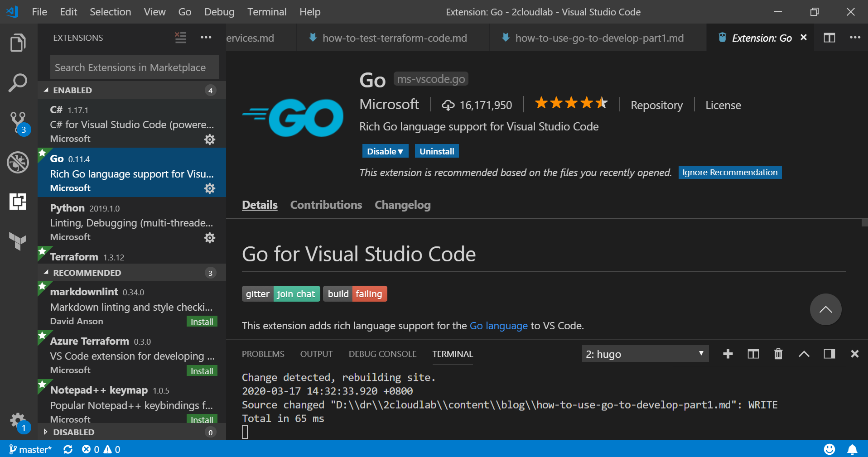Expand the DISABLED extensions section
This screenshot has height=457, width=868.
coord(132,432)
